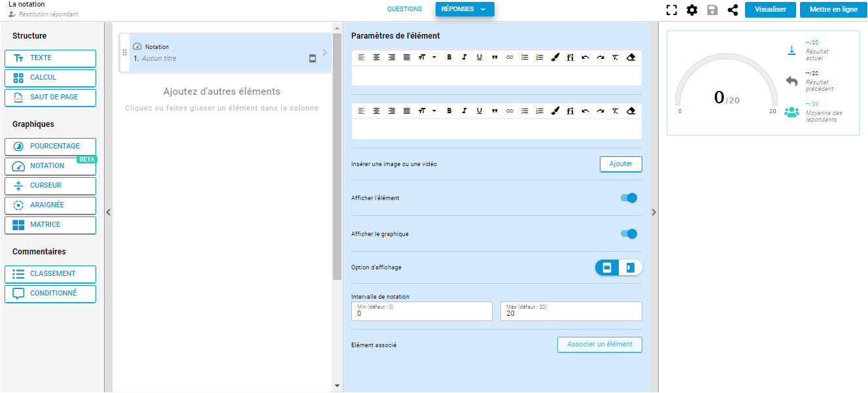Screen dimensions: 868x393
Task: Toggle bold in the first text editor
Action: pos(449,58)
